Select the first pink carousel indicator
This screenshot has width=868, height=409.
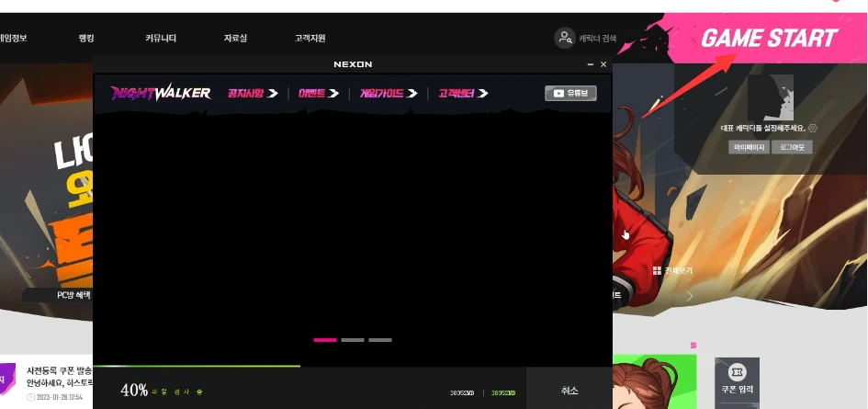pyautogui.click(x=325, y=340)
